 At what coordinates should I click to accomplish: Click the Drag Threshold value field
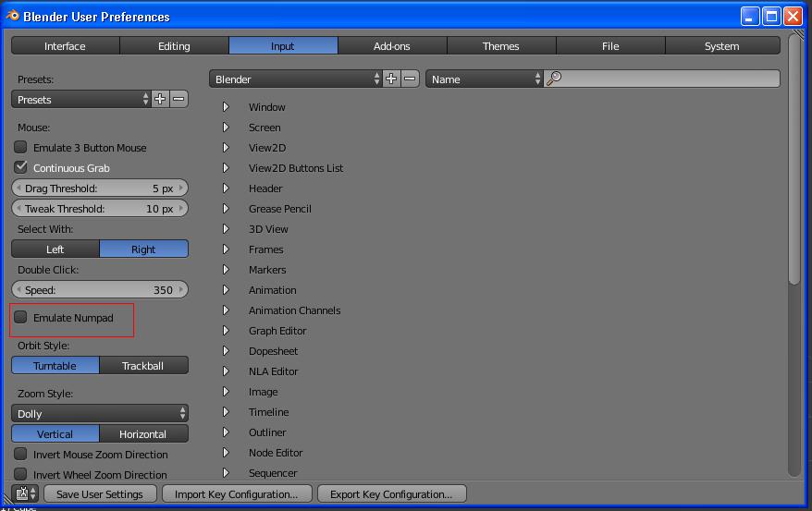[100, 188]
